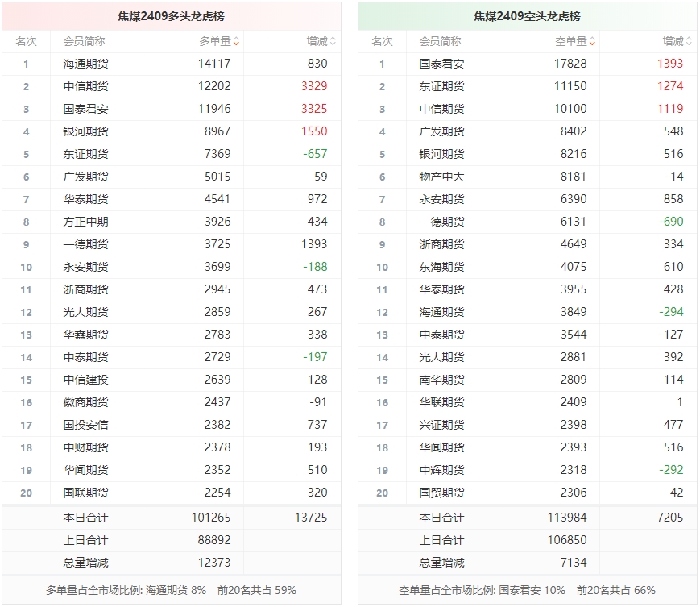
Task: Select 银河期货 in long table rank 4
Action: click(x=85, y=131)
